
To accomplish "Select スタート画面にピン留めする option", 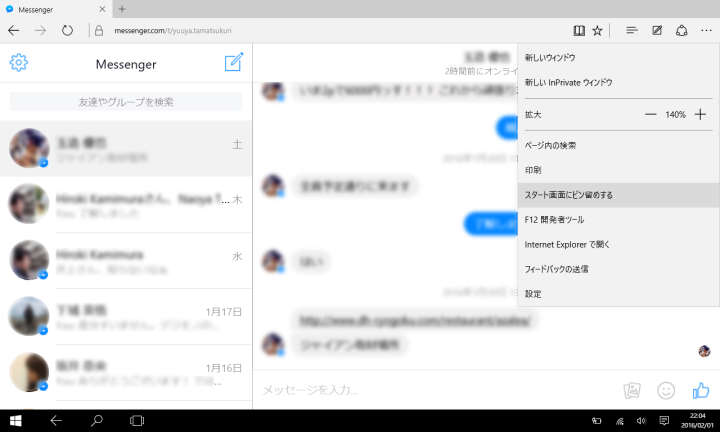I will click(x=618, y=195).
